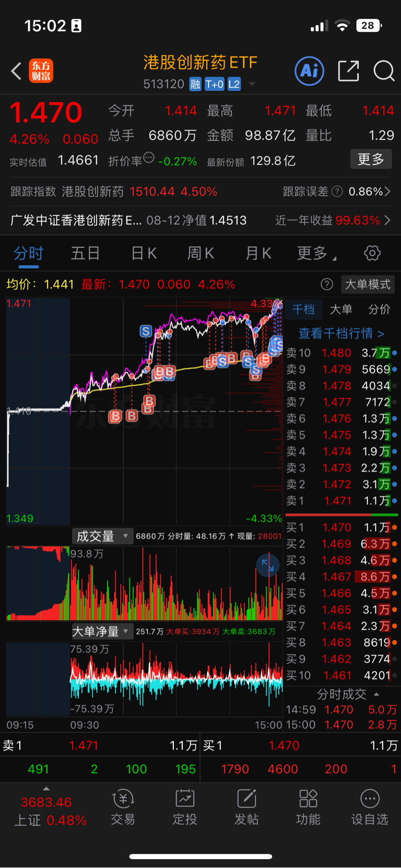Open the 大单净量 indicator dropdown
The height and width of the screenshot is (868, 401).
[102, 632]
